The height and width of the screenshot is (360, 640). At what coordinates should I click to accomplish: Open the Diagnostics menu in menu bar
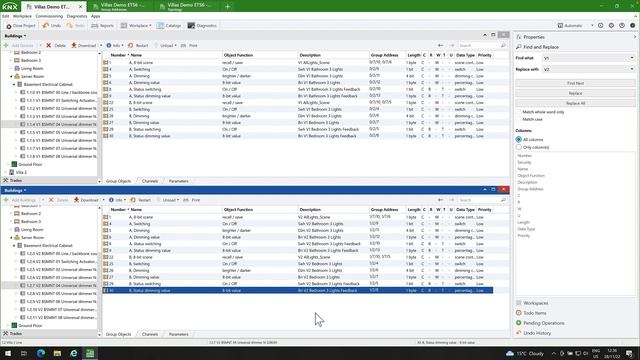click(x=77, y=16)
